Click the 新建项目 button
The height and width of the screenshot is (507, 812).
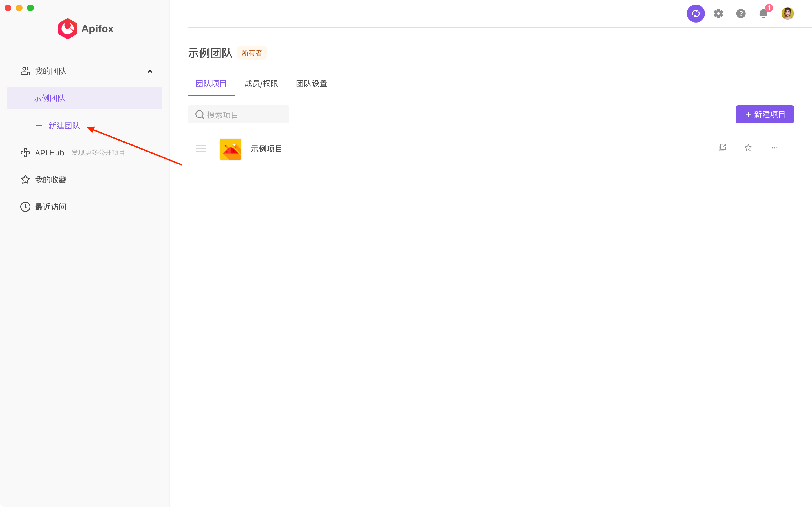[x=764, y=114]
